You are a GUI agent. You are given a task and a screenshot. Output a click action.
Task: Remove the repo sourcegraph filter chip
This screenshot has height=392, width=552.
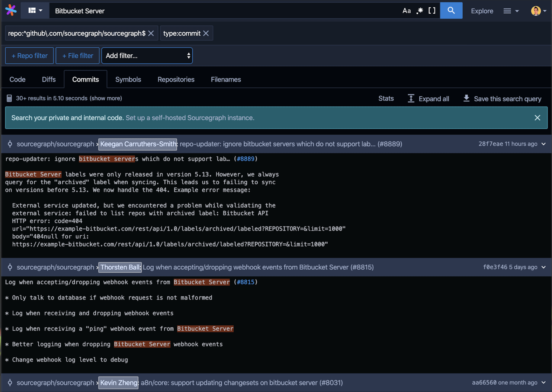(x=151, y=33)
